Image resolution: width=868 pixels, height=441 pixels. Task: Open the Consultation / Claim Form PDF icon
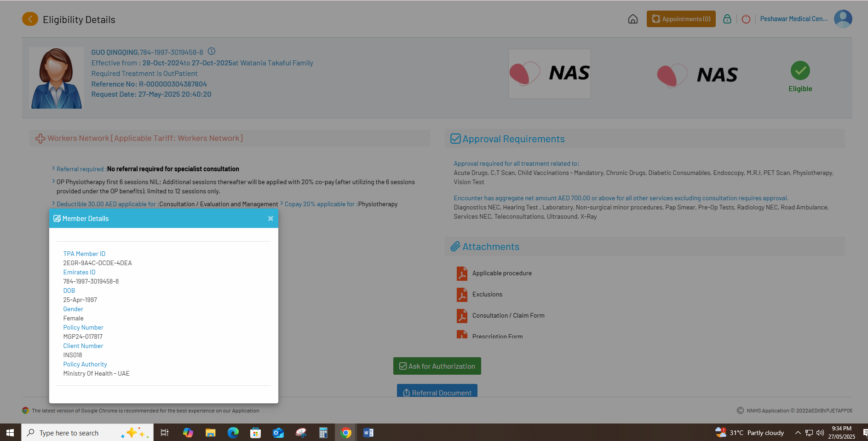click(462, 316)
